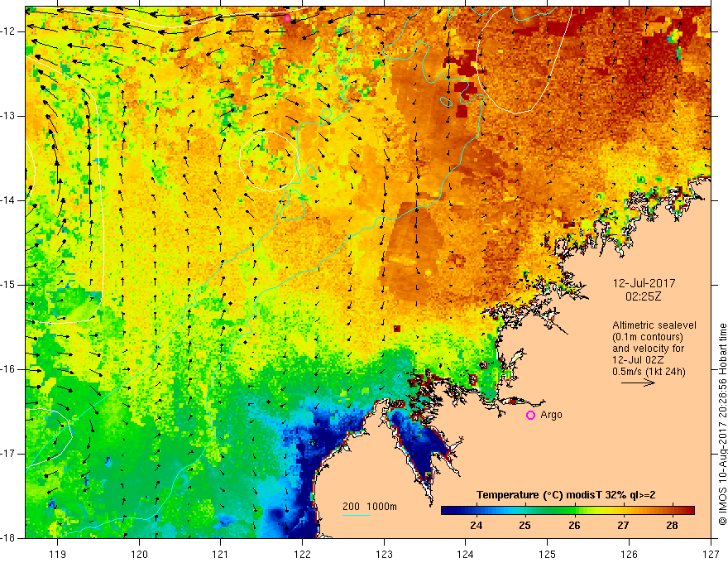
Task: Click the temperature color bar
Action: [x=568, y=511]
